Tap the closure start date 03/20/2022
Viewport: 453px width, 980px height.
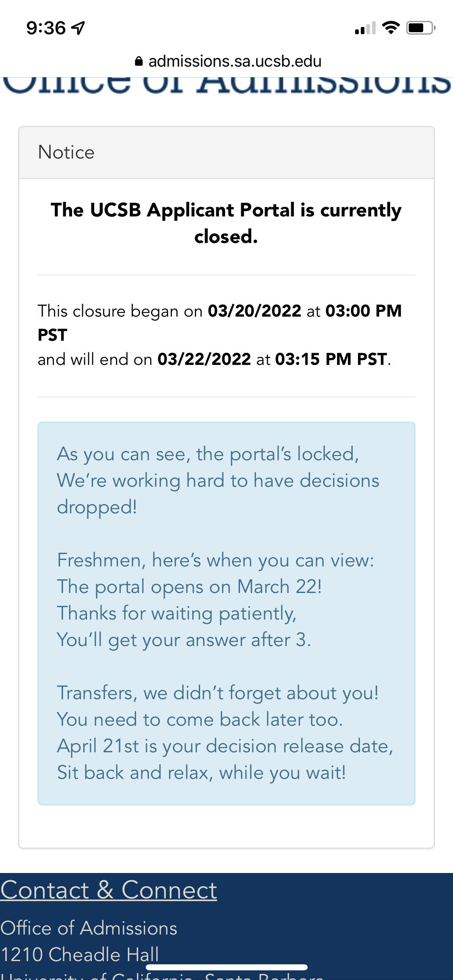coord(254,311)
